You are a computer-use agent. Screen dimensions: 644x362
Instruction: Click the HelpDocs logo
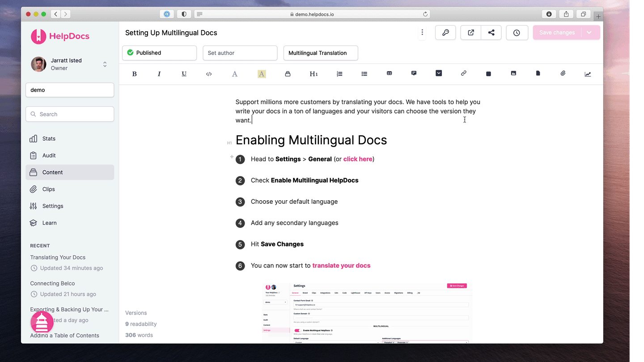[60, 36]
